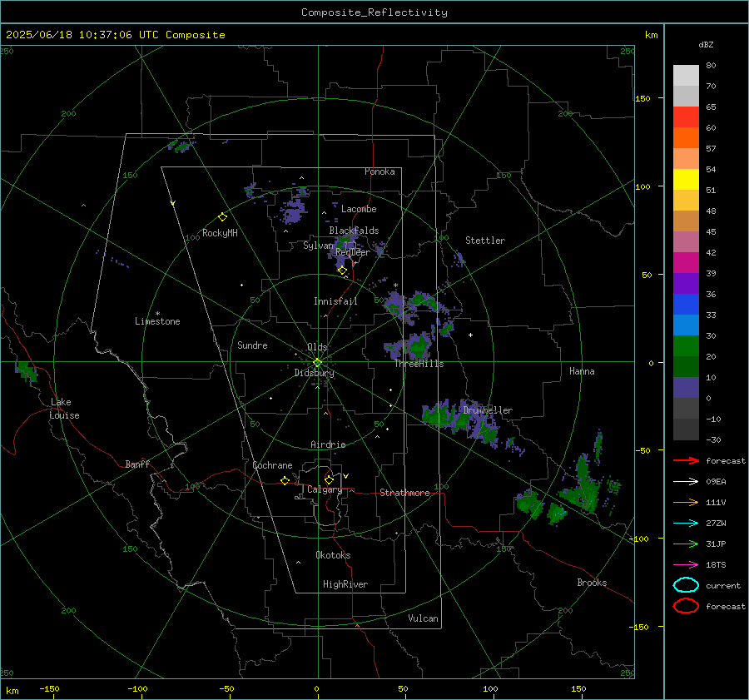Click the Innisfail city label

(x=335, y=301)
